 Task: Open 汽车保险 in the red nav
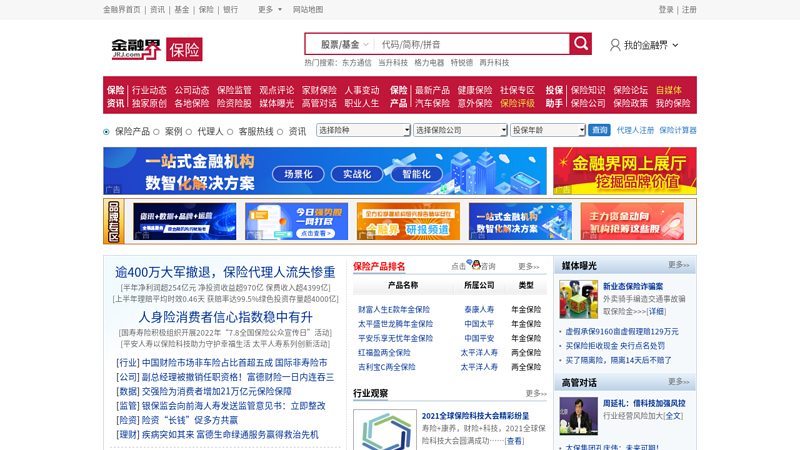coord(432,103)
